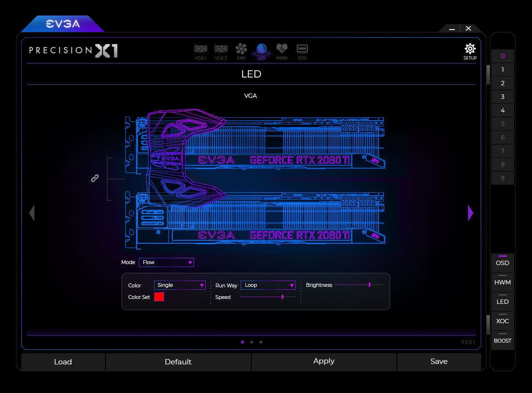Expand the Mode dropdown showing Flow
The image size is (532, 393).
click(166, 262)
